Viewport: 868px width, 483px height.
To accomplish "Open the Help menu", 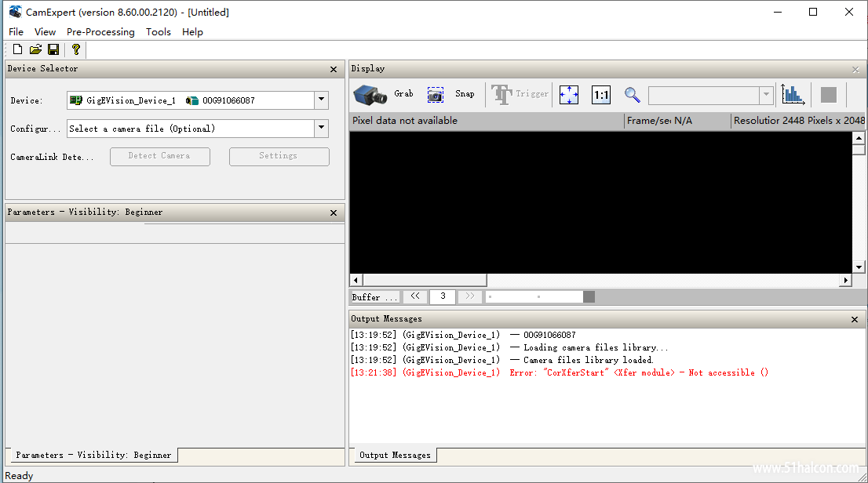I will (x=192, y=32).
